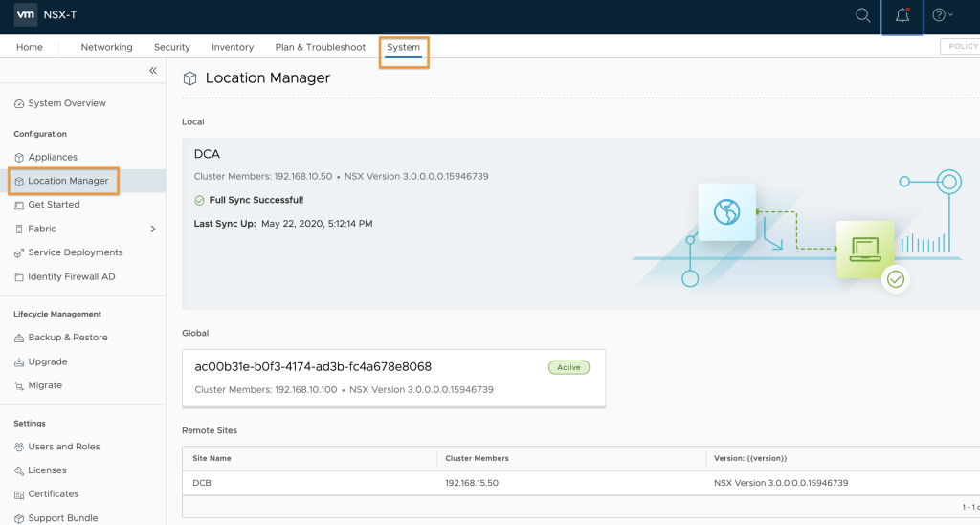
Task: Open Identity Firewall AD page
Action: (71, 276)
